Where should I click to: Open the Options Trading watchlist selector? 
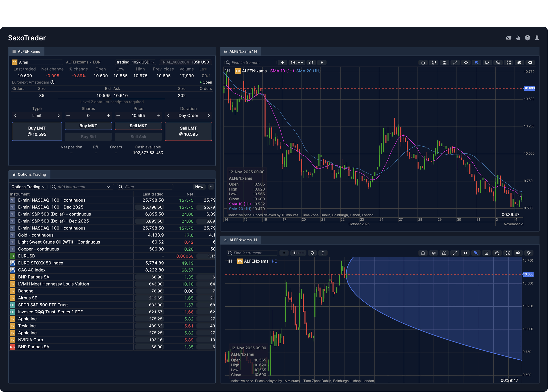click(28, 187)
